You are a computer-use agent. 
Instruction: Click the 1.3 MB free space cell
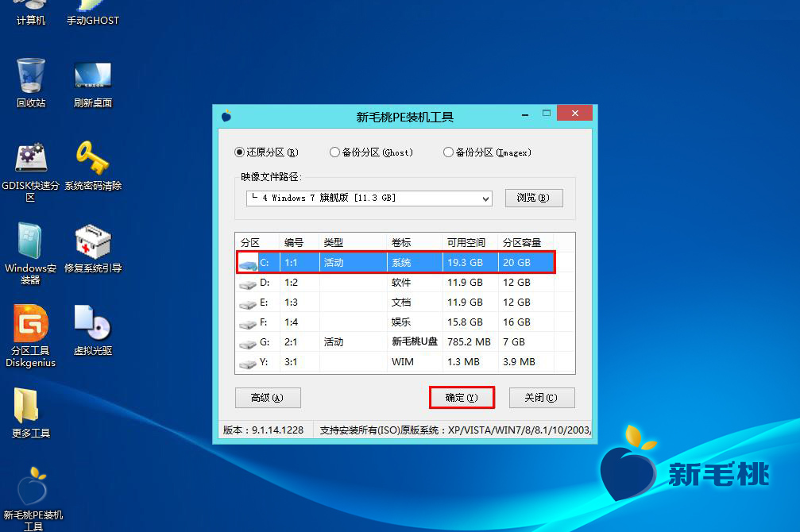pos(463,362)
